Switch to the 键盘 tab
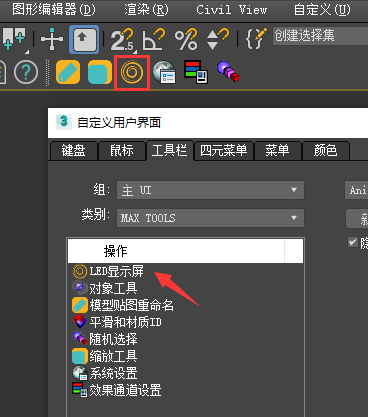The image size is (368, 417). pyautogui.click(x=74, y=151)
